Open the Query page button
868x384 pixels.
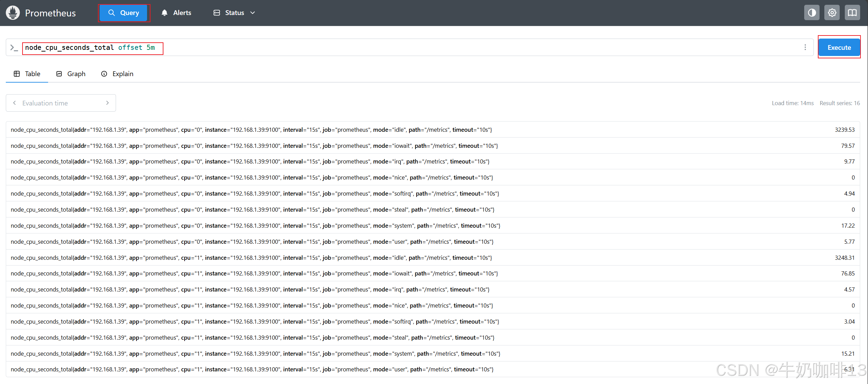point(124,13)
